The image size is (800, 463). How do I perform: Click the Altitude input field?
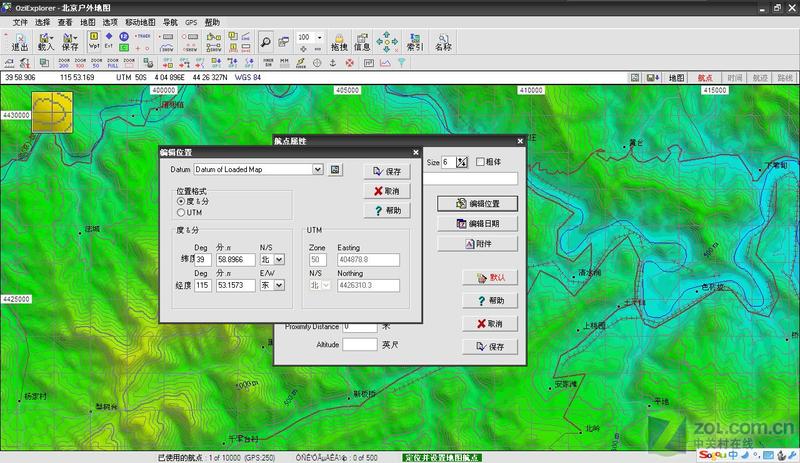360,345
